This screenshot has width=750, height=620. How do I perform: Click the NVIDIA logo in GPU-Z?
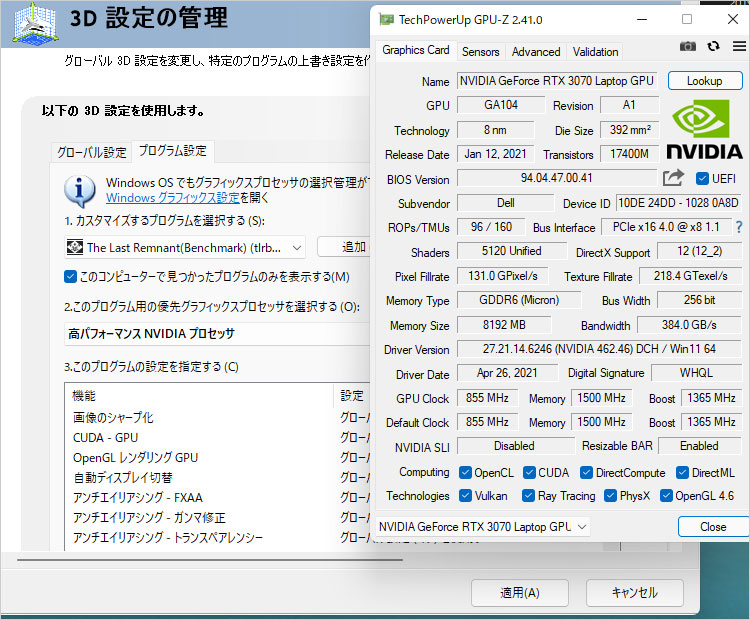(x=704, y=129)
